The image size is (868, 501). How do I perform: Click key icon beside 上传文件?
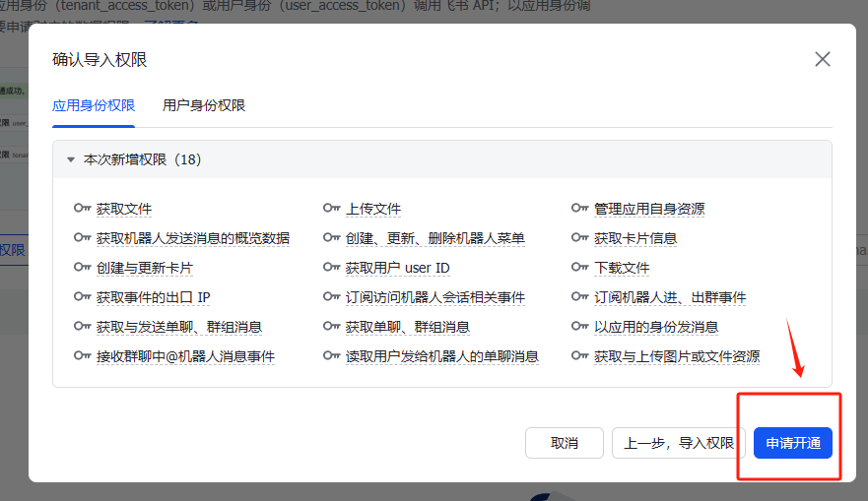[x=331, y=209]
